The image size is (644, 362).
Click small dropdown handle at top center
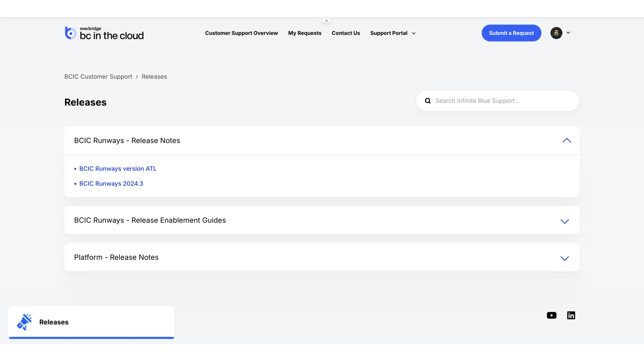pyautogui.click(x=326, y=20)
